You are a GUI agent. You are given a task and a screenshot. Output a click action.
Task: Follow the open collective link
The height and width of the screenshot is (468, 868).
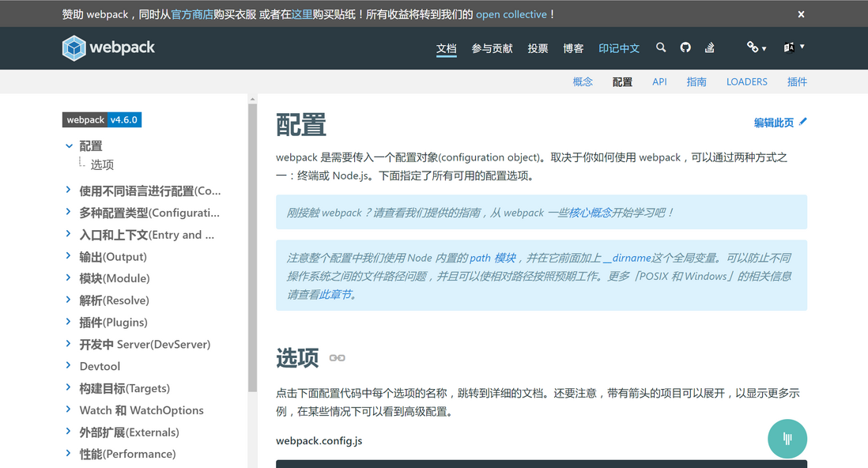pyautogui.click(x=513, y=13)
